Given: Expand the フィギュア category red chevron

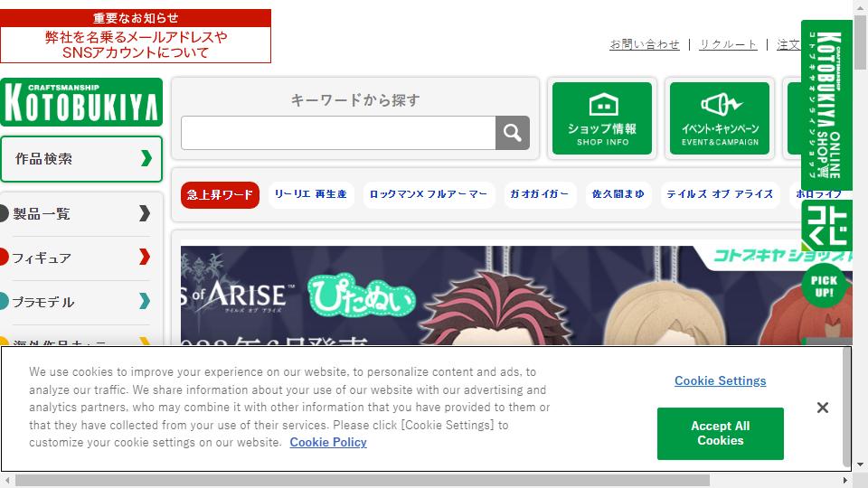Looking at the screenshot, I should click(x=145, y=257).
